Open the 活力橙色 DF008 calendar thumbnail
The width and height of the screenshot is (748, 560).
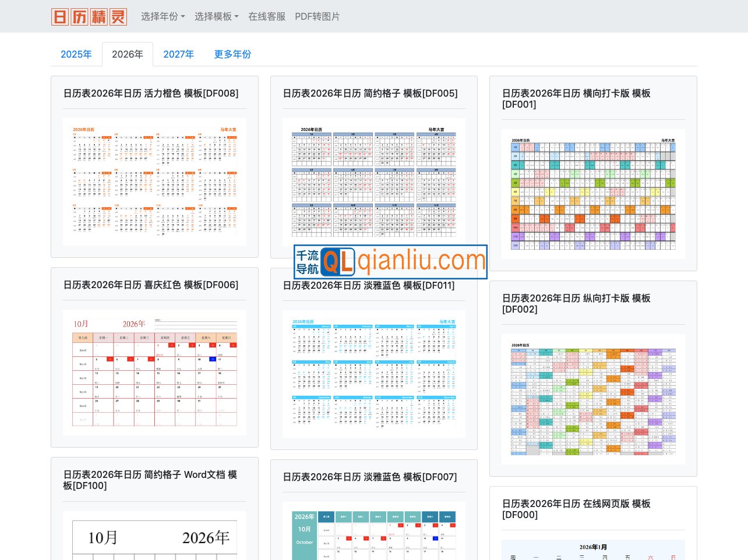point(154,182)
